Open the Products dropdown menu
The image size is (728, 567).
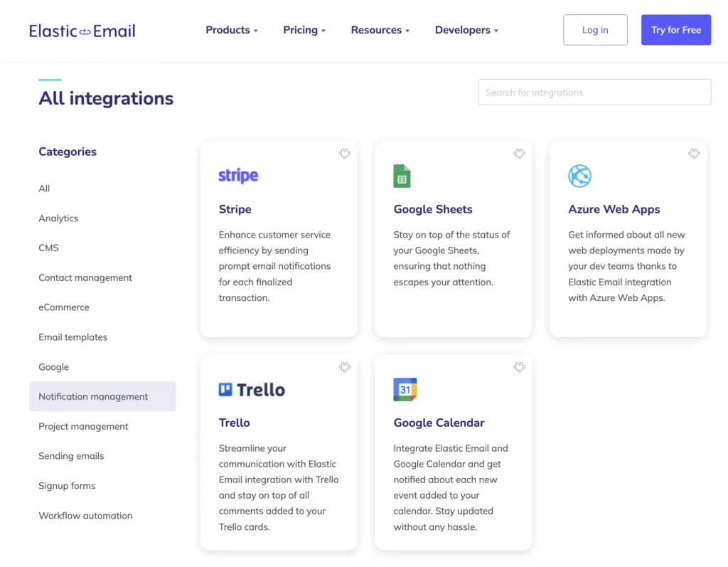pyautogui.click(x=231, y=30)
